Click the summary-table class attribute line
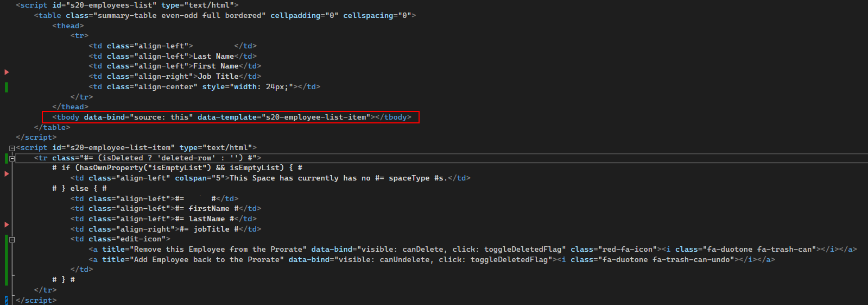The width and height of the screenshot is (868, 305). (225, 16)
